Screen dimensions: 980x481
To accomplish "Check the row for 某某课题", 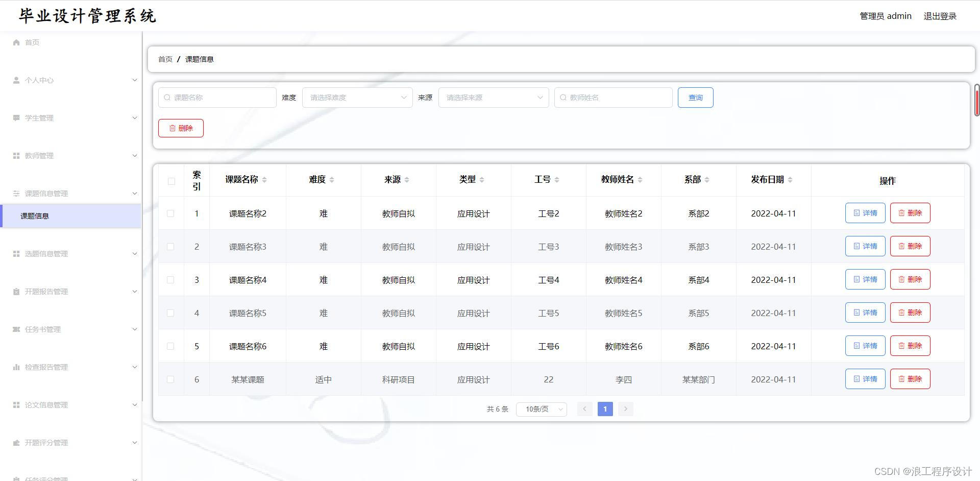I will click(x=170, y=379).
